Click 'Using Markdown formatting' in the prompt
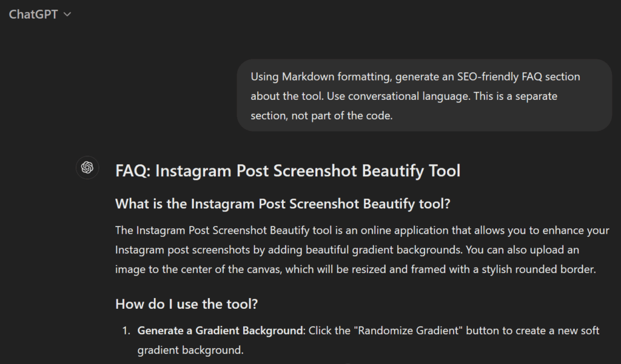 click(311, 76)
